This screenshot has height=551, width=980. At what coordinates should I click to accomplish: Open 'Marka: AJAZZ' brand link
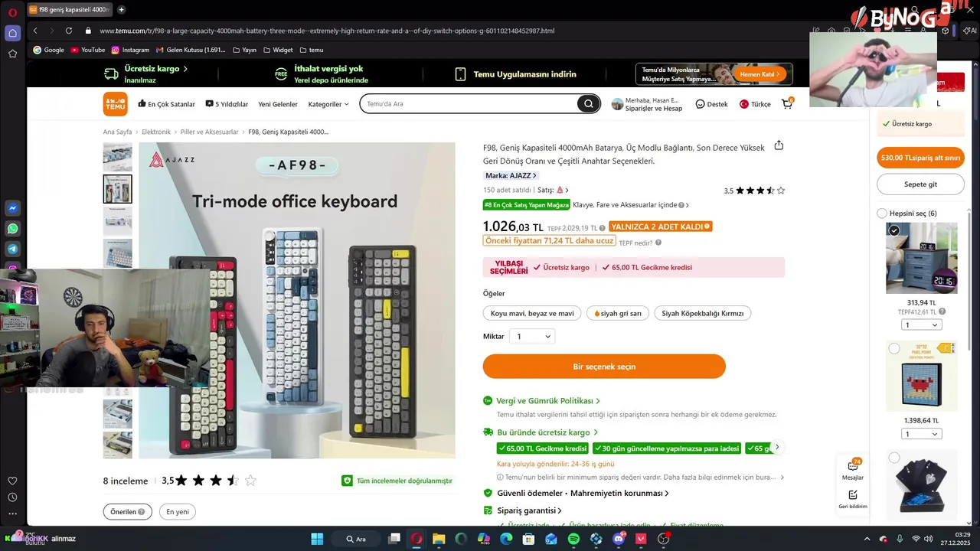point(511,176)
